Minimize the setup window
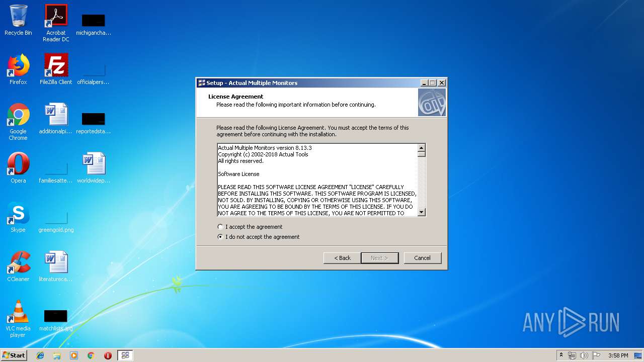 [424, 83]
